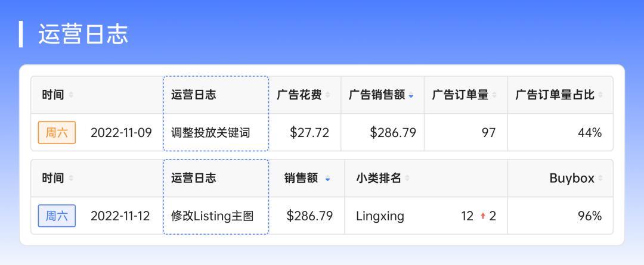Select the date 2022-11-09 cell
Screen dimensions: 644x265
tap(120, 133)
